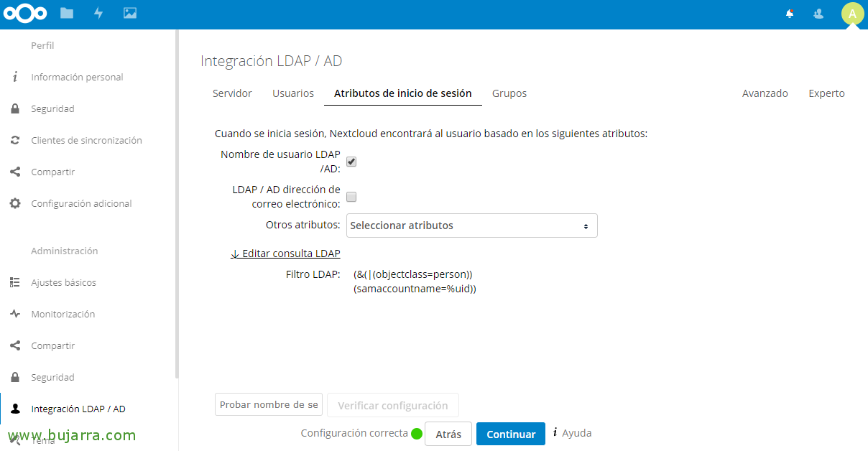The height and width of the screenshot is (451, 868).
Task: Open the Gallery image icon
Action: (x=130, y=13)
